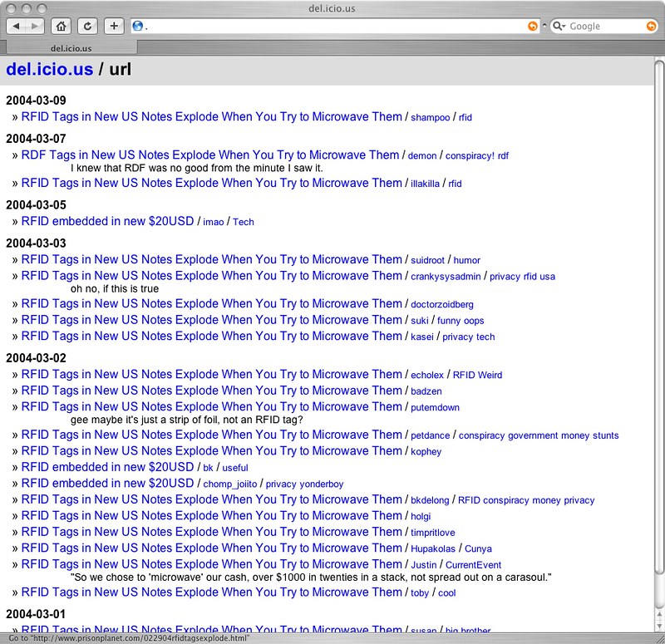
Task: Open the suki user link
Action: (x=420, y=321)
